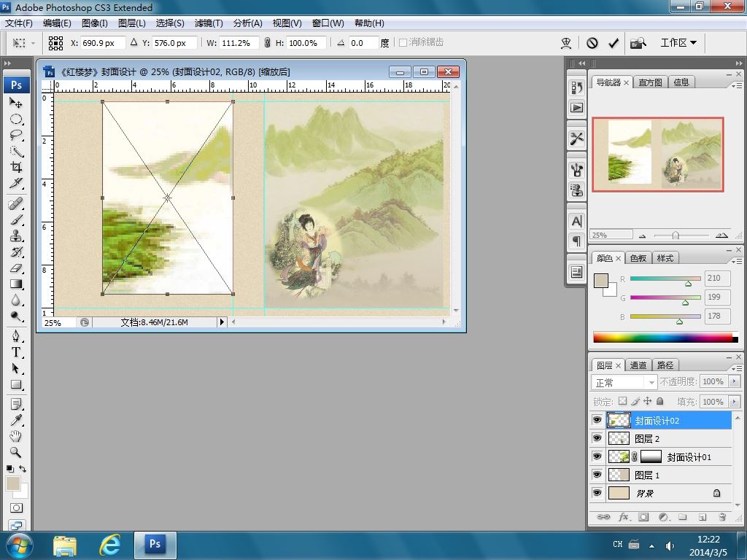
Task: Commit the transform with the checkmark button
Action: [614, 43]
